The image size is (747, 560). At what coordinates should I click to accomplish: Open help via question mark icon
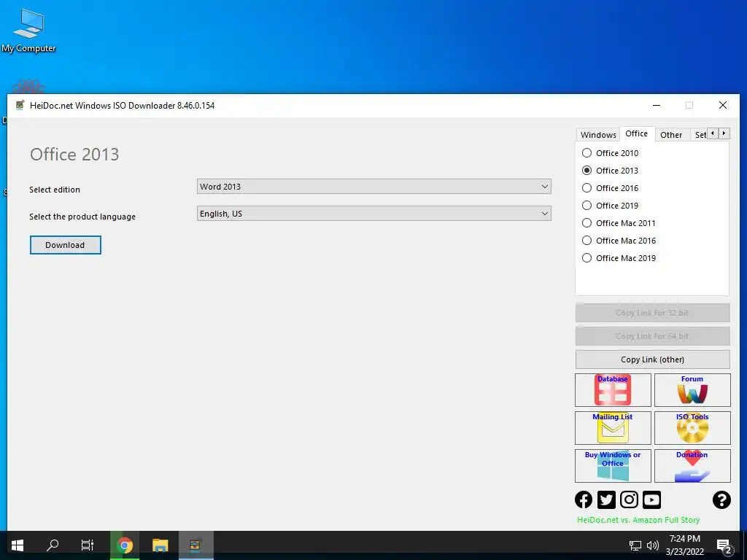pyautogui.click(x=721, y=499)
